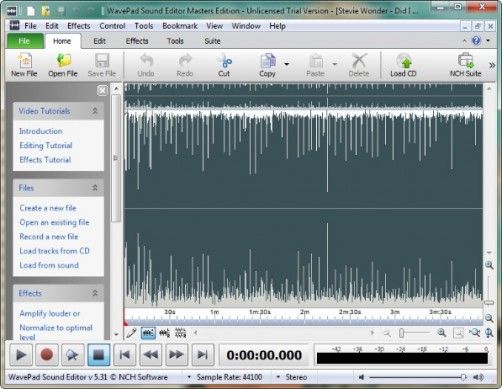Click the toolbar overflow chevron beside NCH Suite
The width and height of the screenshot is (502, 389).
(x=492, y=65)
